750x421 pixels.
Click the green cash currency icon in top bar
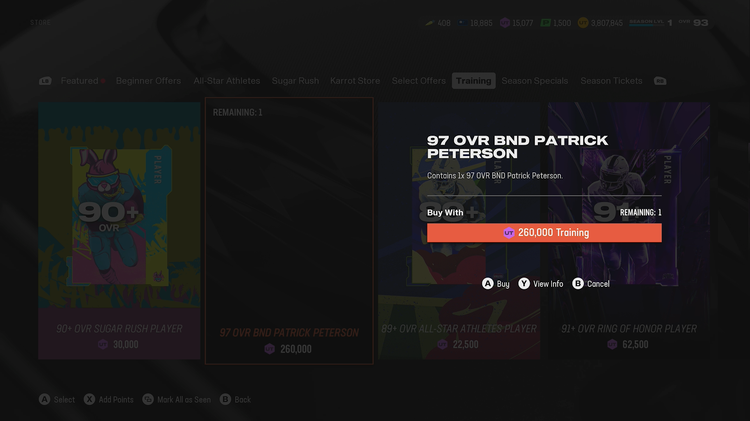pos(546,22)
